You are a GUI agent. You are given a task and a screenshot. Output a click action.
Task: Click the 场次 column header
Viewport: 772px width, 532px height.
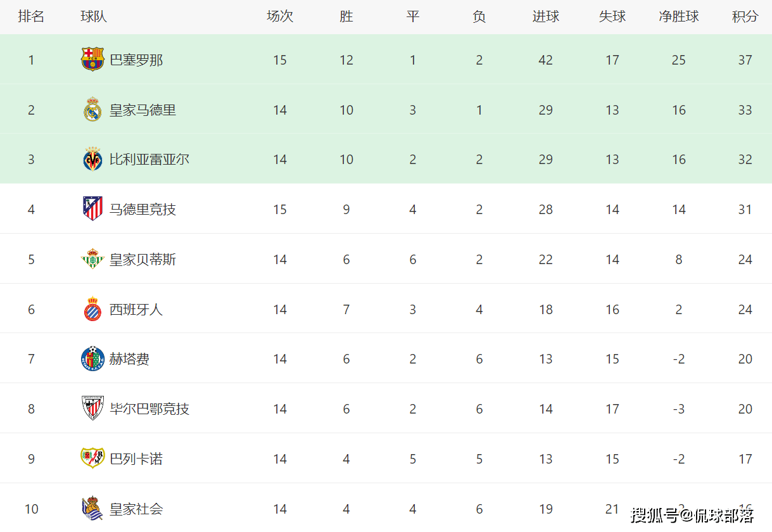[279, 16]
